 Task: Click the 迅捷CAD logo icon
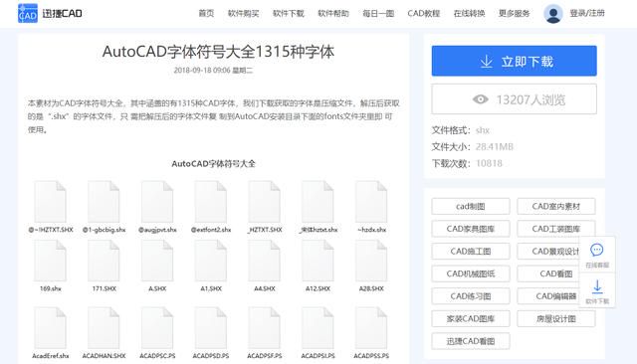click(28, 13)
